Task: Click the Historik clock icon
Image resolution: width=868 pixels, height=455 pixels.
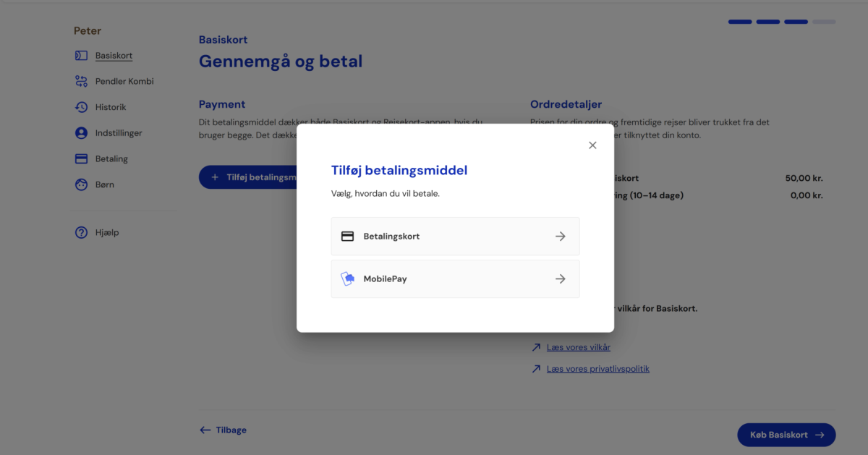Action: pyautogui.click(x=81, y=107)
